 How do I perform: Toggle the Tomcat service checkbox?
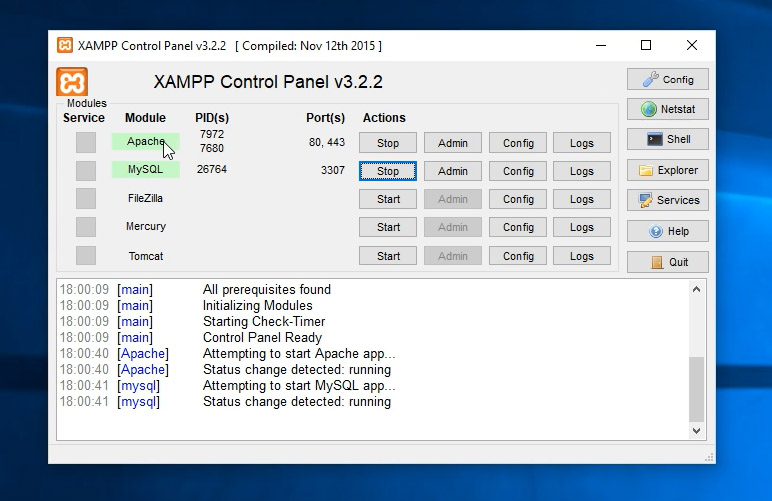pyautogui.click(x=86, y=256)
